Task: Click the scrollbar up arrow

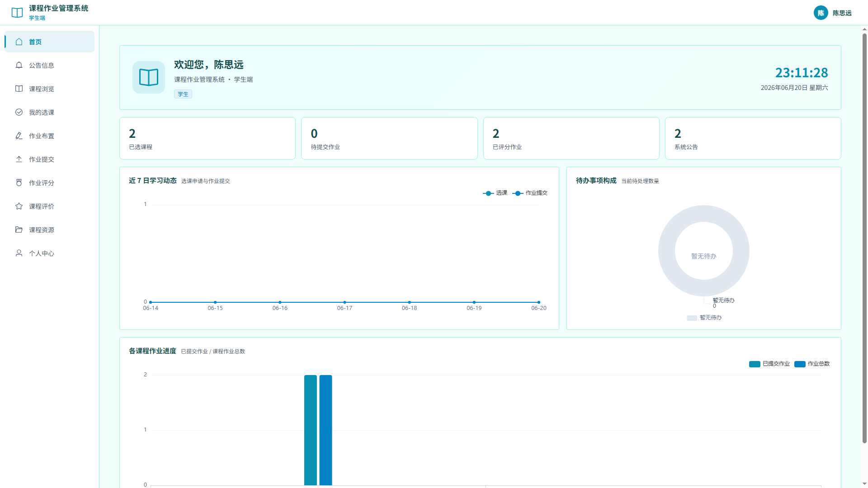Action: click(864, 29)
